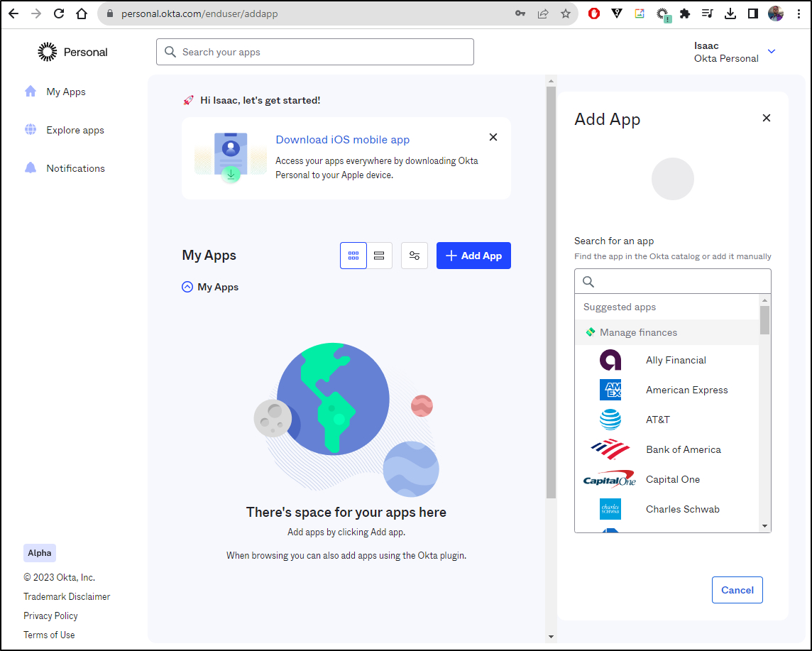Click the Capital One logo

pyautogui.click(x=610, y=480)
